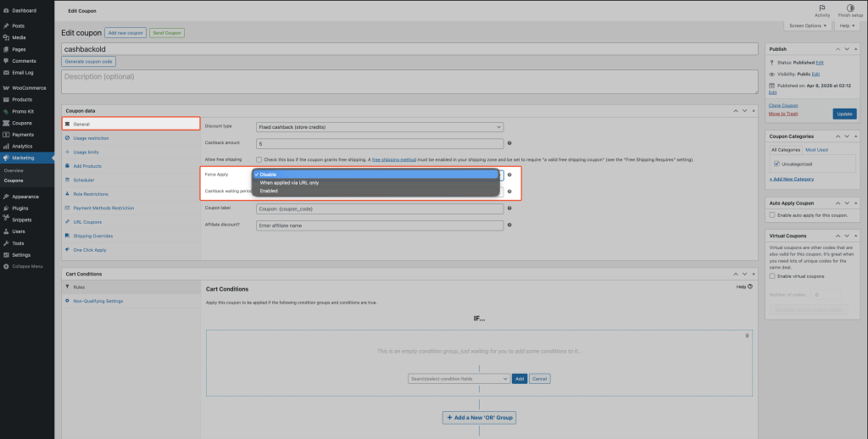Open Analytics bar chart icon

coord(6,146)
